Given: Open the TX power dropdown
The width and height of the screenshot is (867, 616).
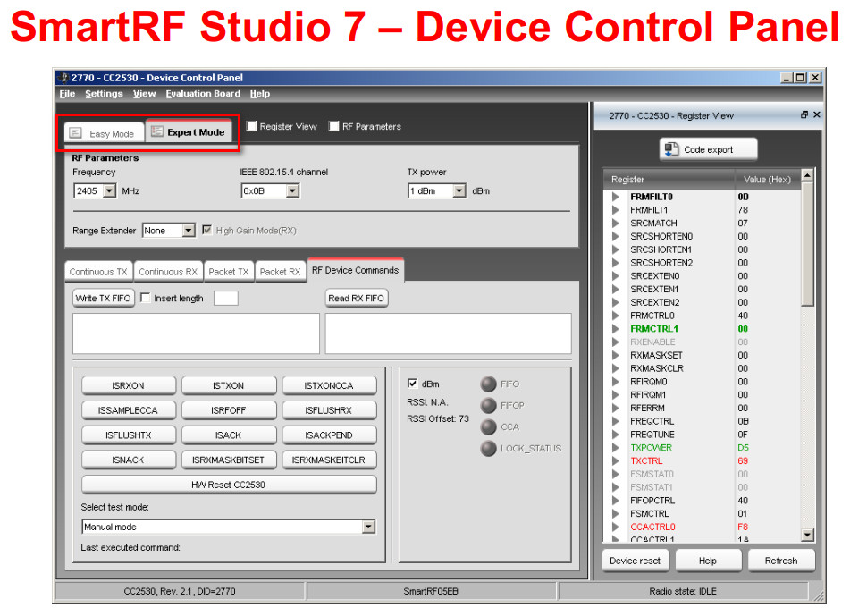Looking at the screenshot, I should [460, 190].
